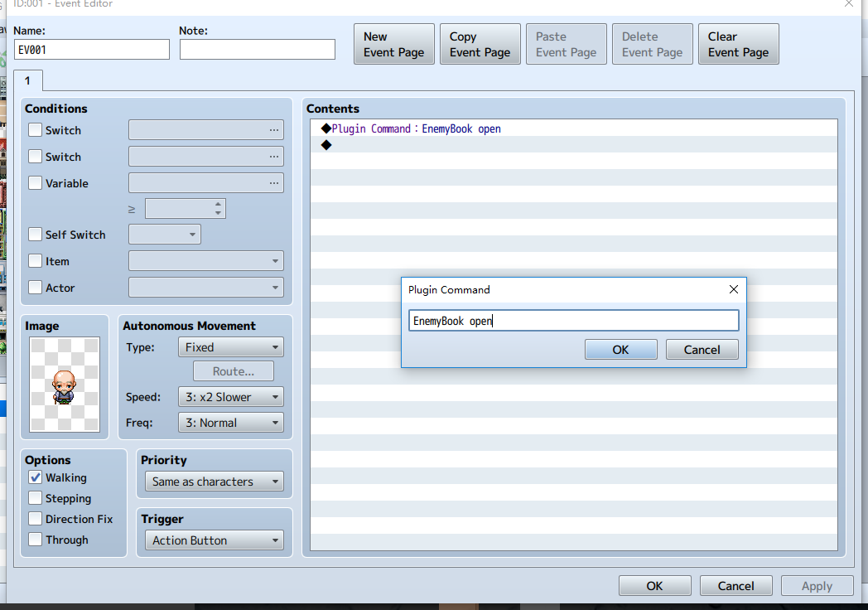This screenshot has height=610, width=868.
Task: Open the Priority dropdown
Action: tap(215, 482)
